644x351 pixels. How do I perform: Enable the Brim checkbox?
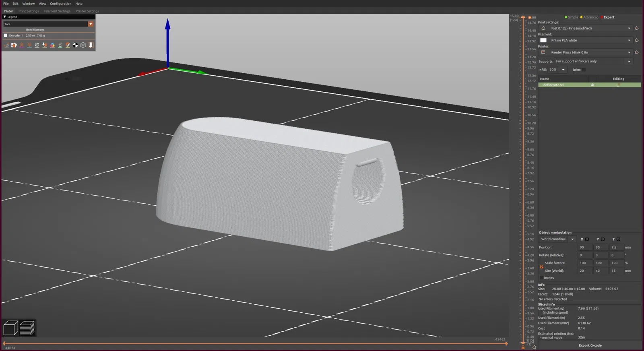584,70
